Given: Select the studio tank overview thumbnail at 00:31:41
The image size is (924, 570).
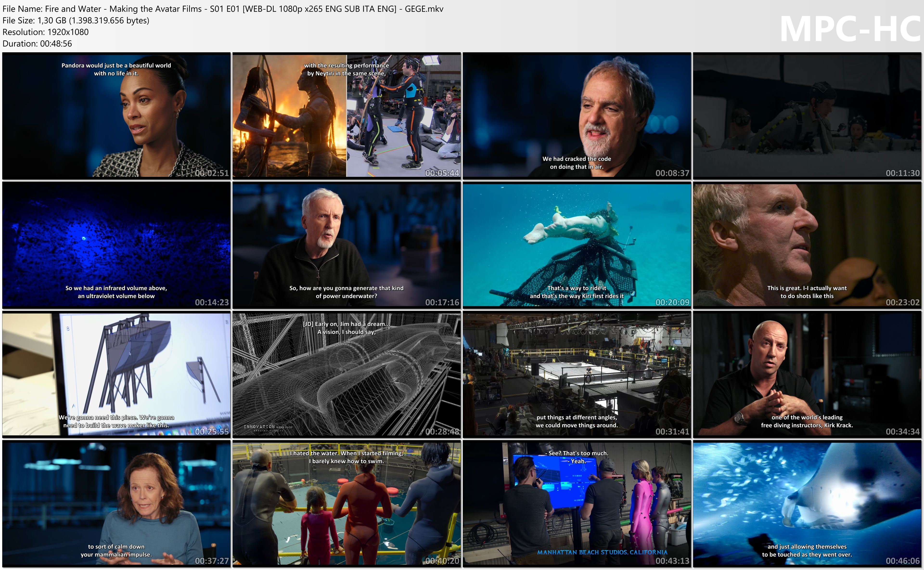Looking at the screenshot, I should coord(577,374).
